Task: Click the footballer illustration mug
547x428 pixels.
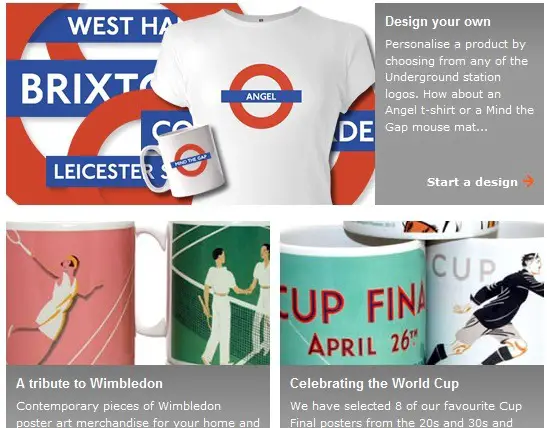Action: 485,302
